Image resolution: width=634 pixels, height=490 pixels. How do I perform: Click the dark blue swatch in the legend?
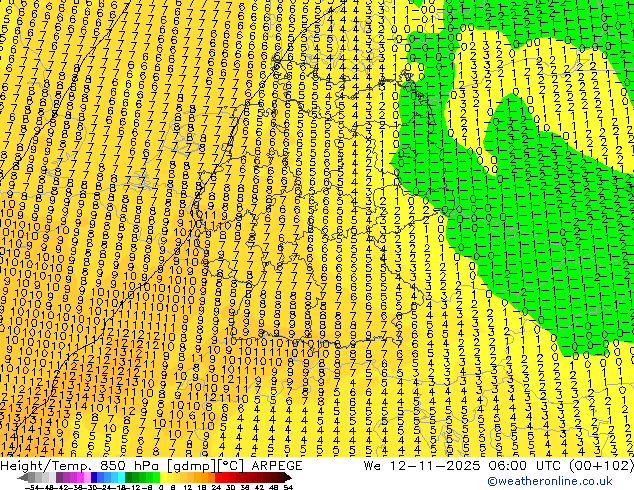point(94,477)
